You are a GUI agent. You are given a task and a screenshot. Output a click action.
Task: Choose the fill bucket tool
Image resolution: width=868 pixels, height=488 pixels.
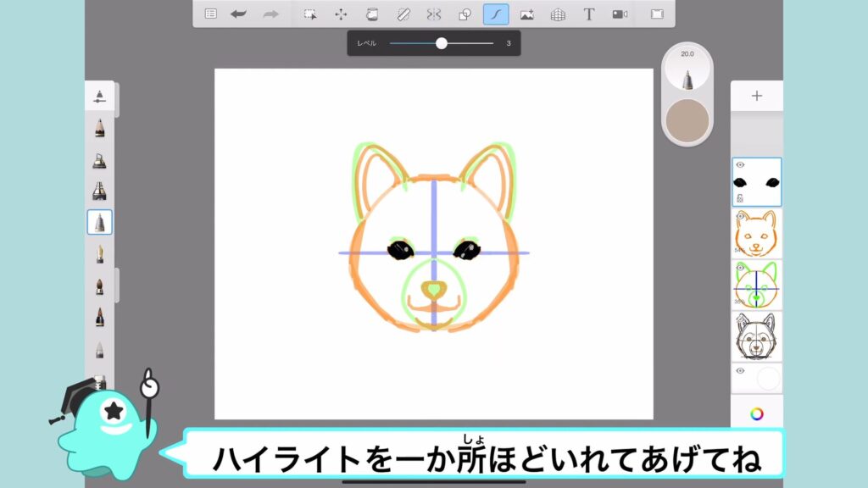371,14
